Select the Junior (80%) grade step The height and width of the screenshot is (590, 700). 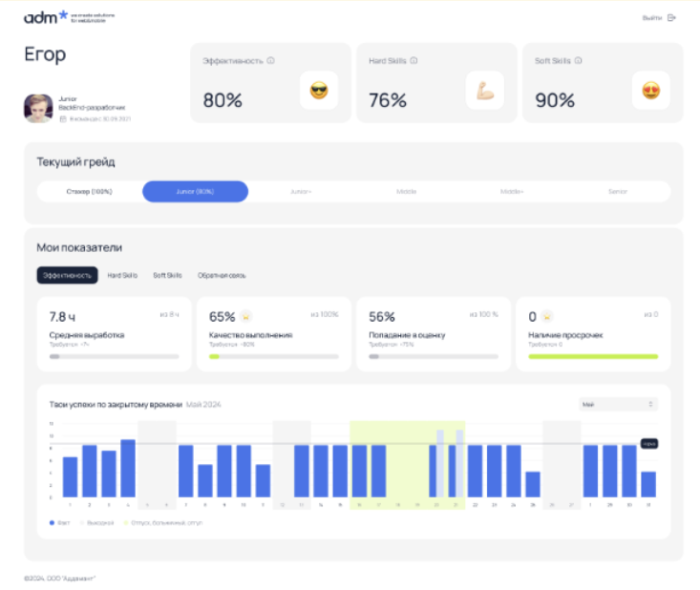click(195, 192)
